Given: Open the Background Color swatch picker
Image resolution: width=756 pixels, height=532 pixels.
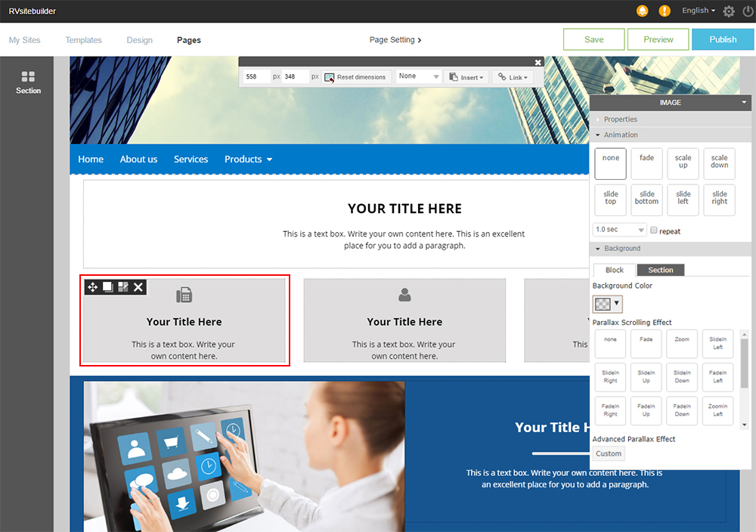Looking at the screenshot, I should pyautogui.click(x=607, y=304).
